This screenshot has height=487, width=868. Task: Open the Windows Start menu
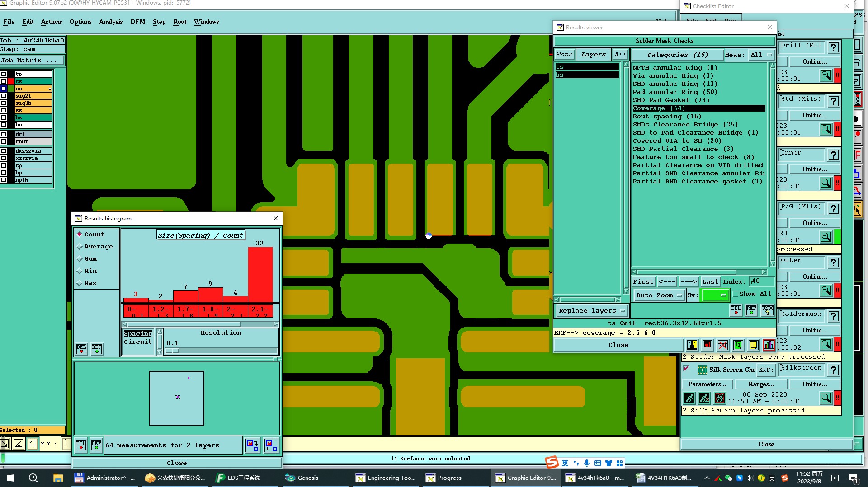tap(11, 478)
